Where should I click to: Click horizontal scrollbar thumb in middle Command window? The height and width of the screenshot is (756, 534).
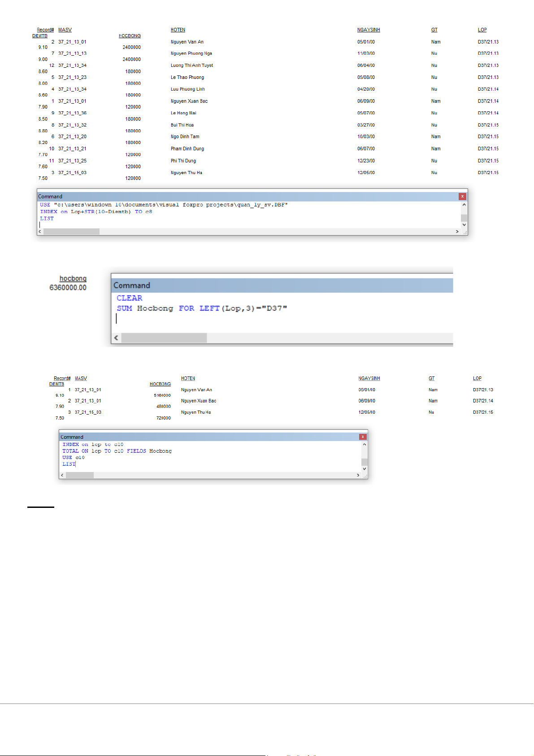(x=164, y=338)
